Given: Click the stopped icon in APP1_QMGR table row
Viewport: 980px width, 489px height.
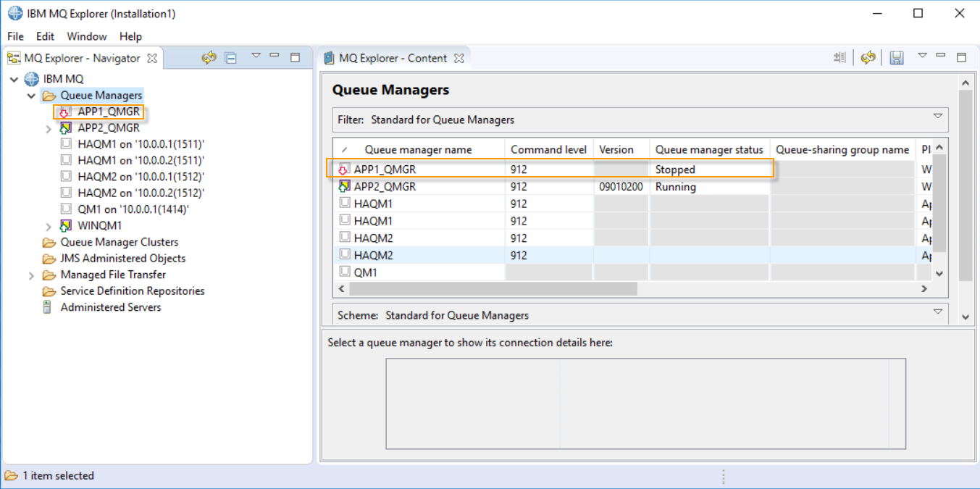Looking at the screenshot, I should [x=344, y=170].
